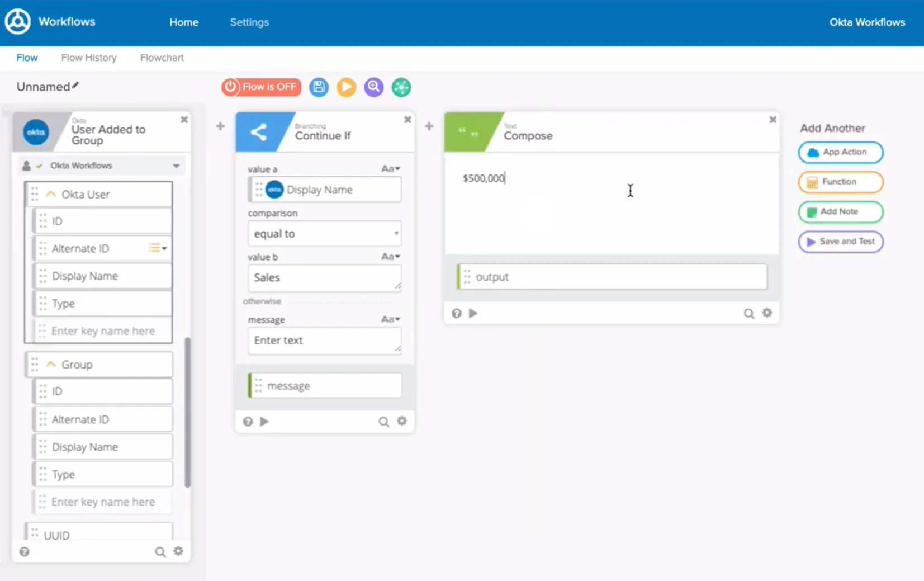
Task: Select Group Display Name field
Action: point(102,447)
